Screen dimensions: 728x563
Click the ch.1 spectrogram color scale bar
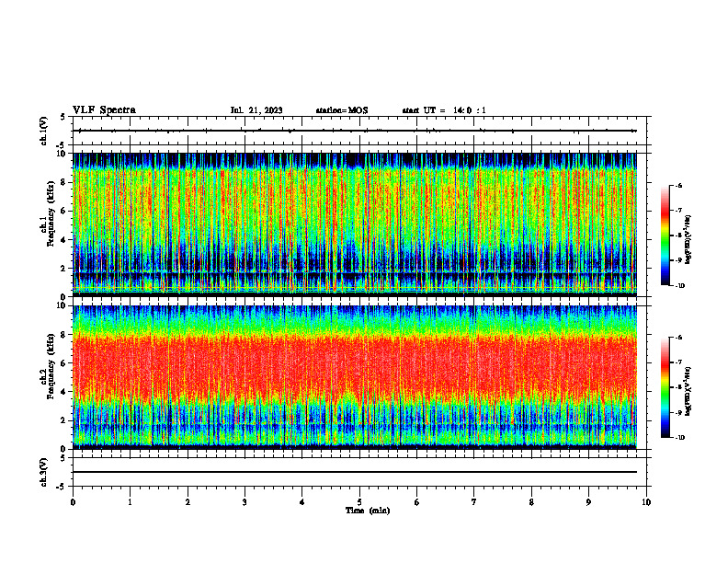coord(665,236)
